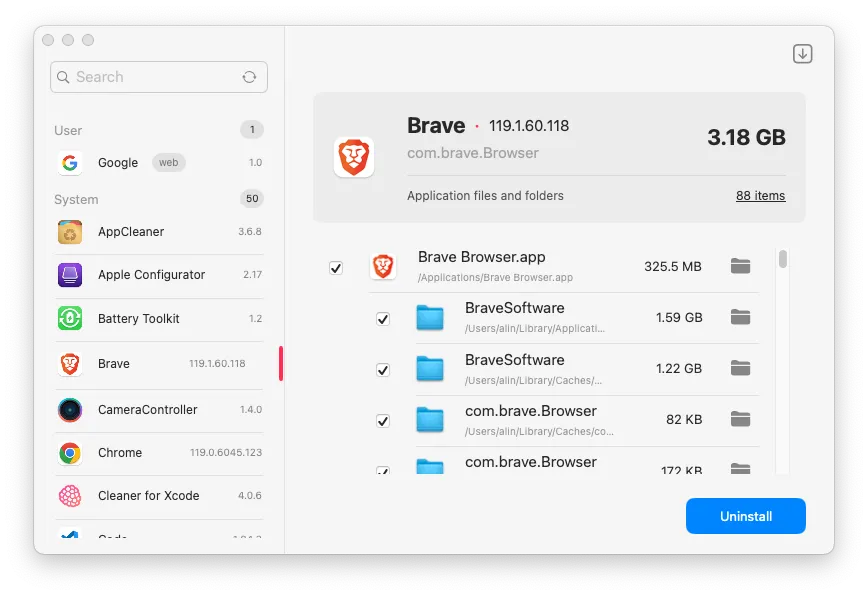Select Chrome in the app list
Viewport: 868px width, 596px height.
[159, 453]
